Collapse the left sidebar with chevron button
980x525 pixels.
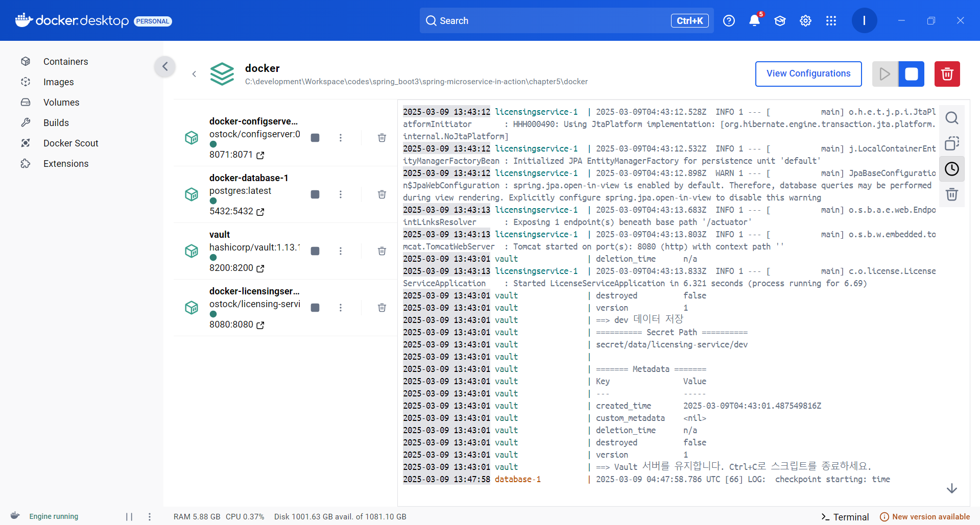165,66
